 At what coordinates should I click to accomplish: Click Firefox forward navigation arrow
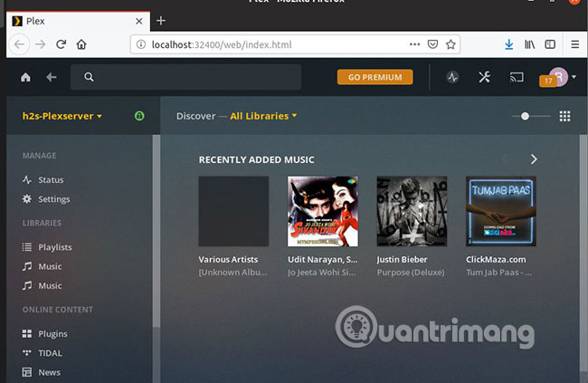pyautogui.click(x=40, y=44)
